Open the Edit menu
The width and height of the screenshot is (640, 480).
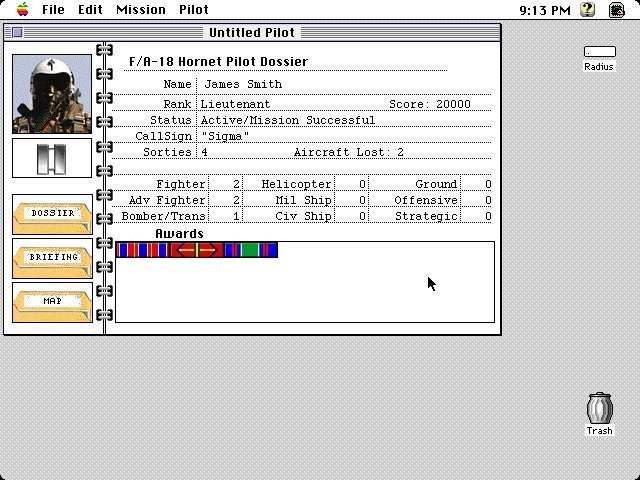coord(90,9)
